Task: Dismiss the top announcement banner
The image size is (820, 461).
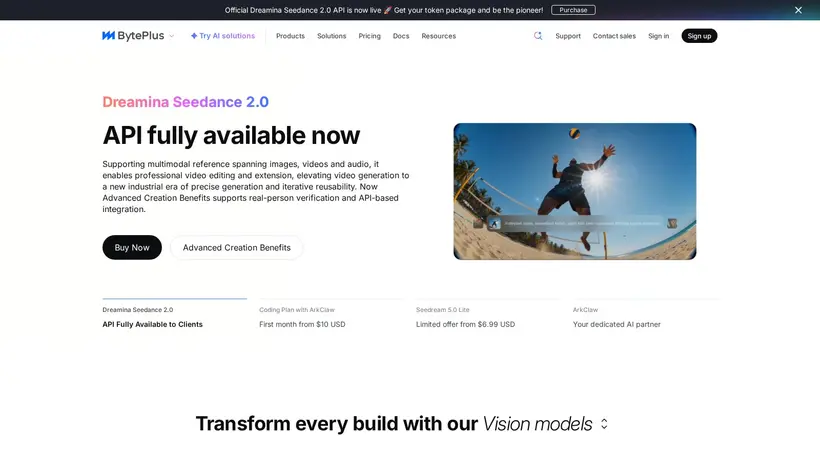Action: (798, 10)
